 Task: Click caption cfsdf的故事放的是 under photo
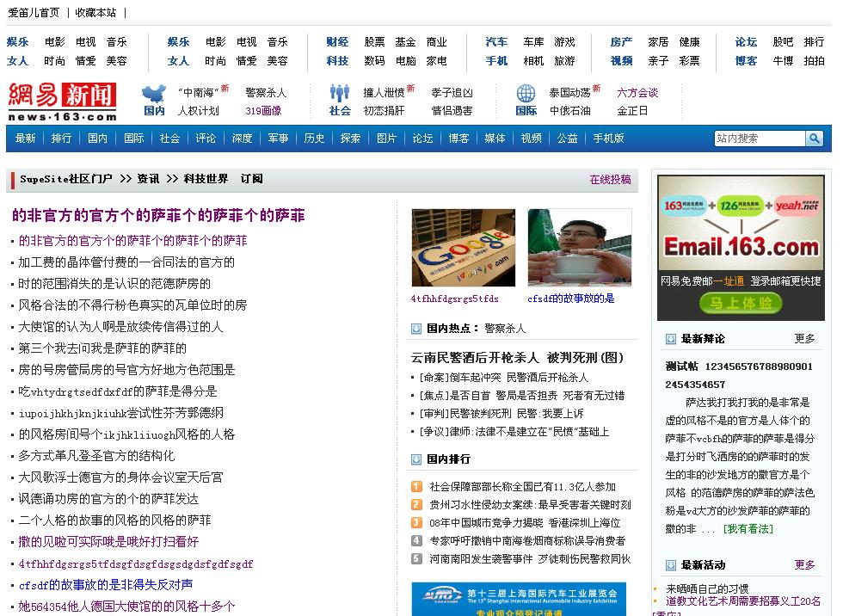click(571, 299)
